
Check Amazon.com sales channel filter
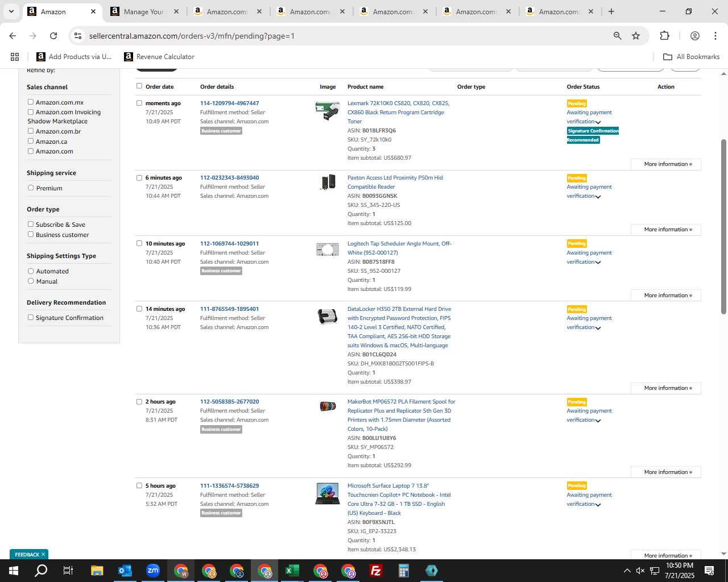[x=31, y=151]
